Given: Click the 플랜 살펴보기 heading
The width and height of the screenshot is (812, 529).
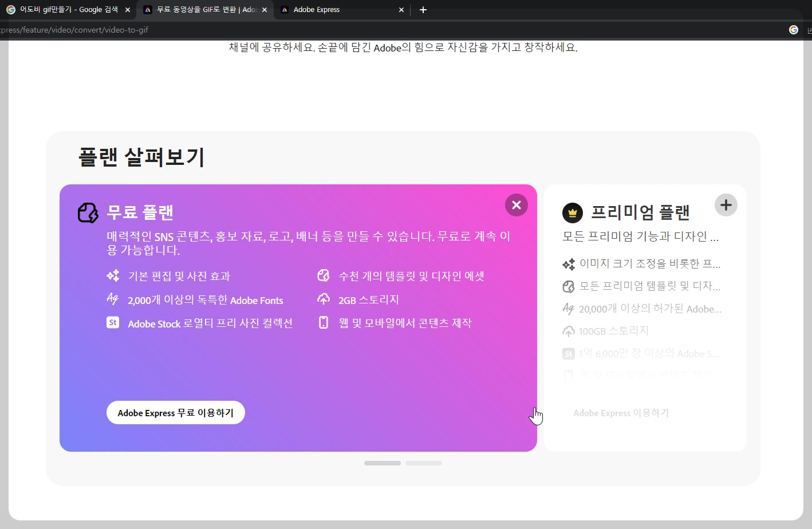Looking at the screenshot, I should (141, 157).
